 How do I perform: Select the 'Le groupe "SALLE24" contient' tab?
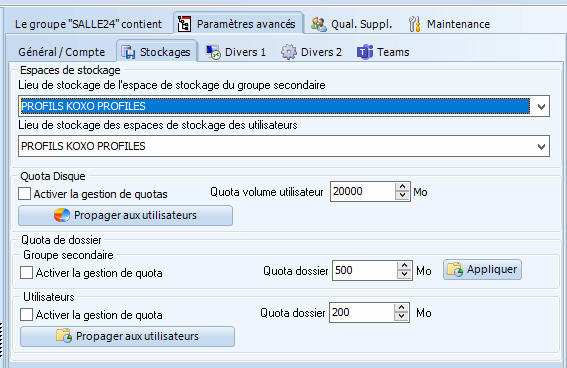(x=88, y=24)
